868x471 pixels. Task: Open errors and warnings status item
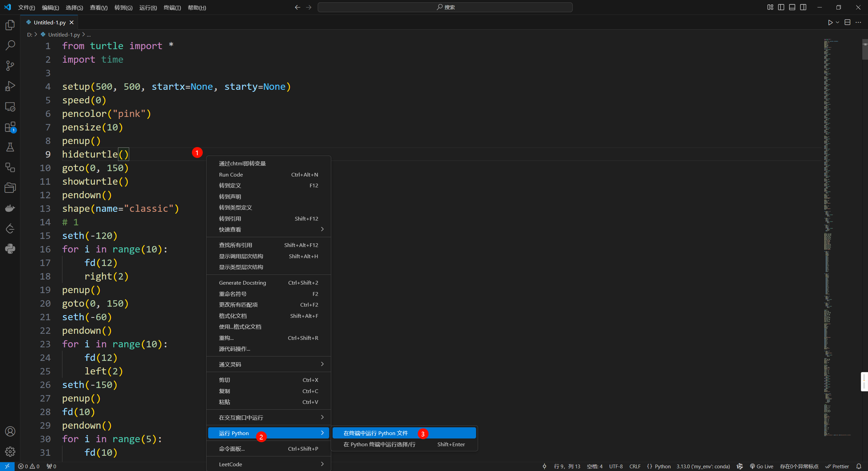tap(29, 466)
